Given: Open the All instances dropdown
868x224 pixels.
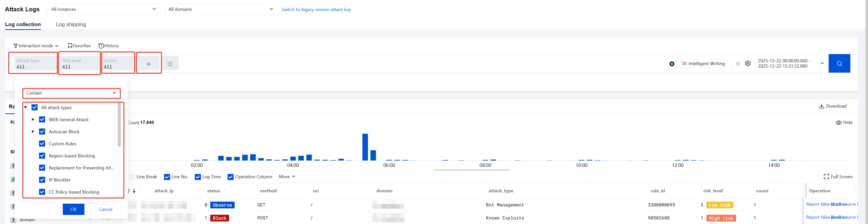Looking at the screenshot, I should [103, 9].
